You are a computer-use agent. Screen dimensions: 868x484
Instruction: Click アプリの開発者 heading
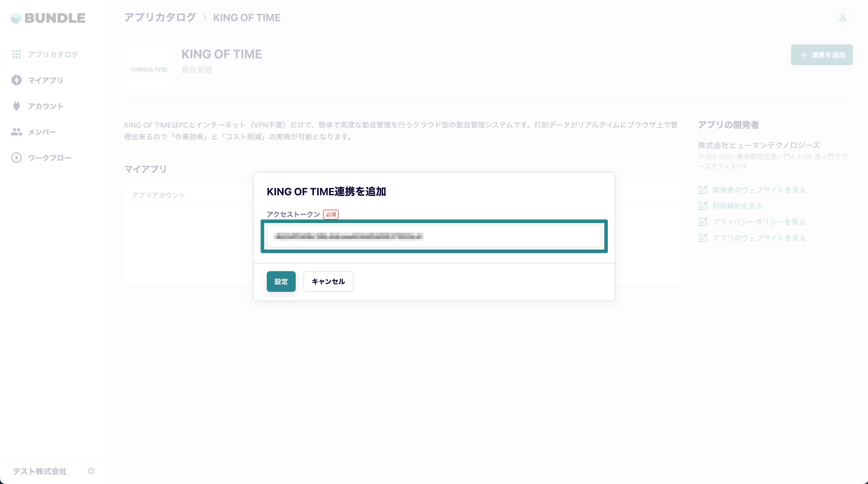click(728, 125)
